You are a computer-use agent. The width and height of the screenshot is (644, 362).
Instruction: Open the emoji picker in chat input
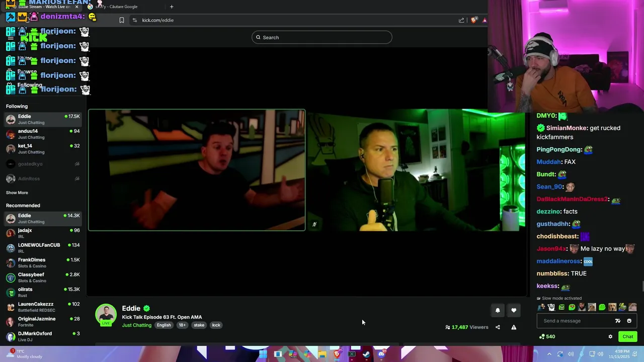(x=629, y=321)
